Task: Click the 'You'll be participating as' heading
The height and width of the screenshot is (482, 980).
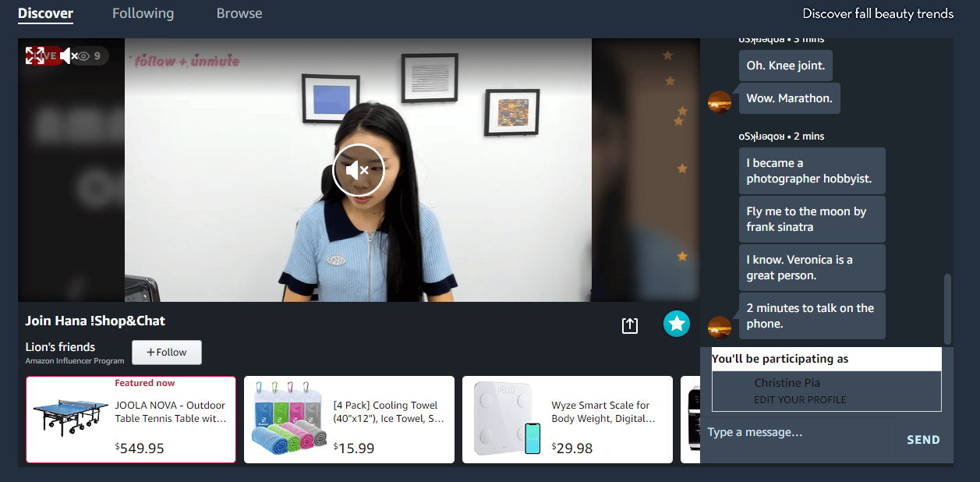Action: click(x=780, y=359)
